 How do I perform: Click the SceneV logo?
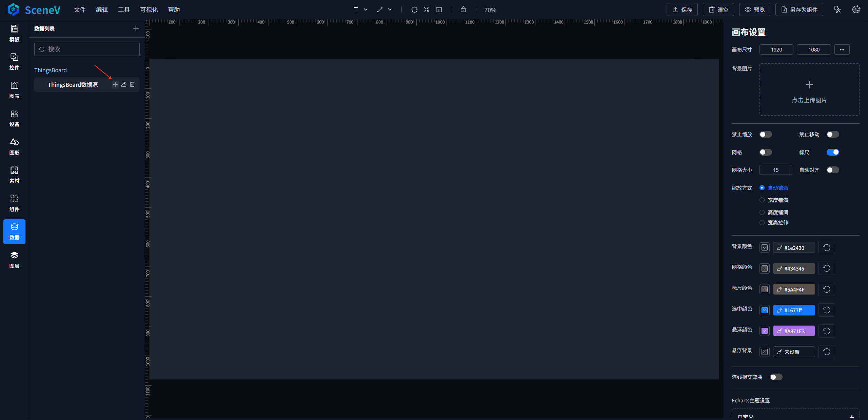tap(34, 9)
